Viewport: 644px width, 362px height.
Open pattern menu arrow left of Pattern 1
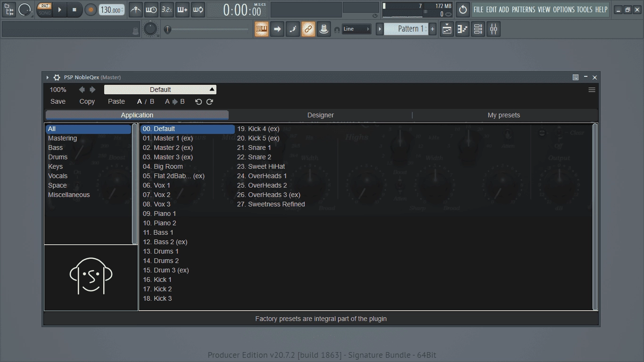380,29
